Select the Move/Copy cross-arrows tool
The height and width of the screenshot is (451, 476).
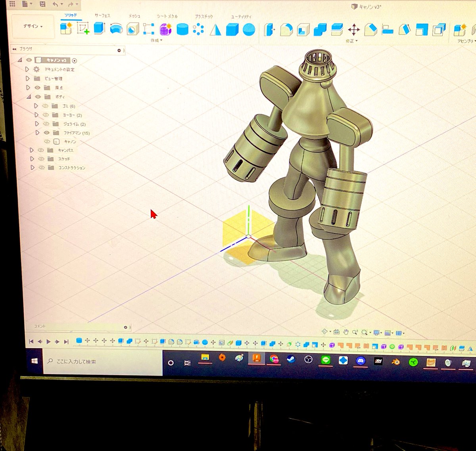(x=354, y=30)
